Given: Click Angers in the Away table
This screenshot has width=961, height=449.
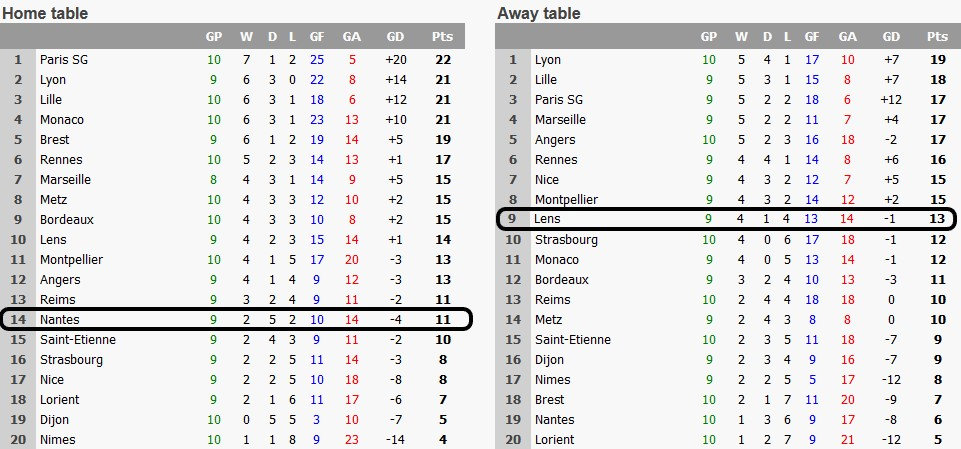Looking at the screenshot, I should pos(555,140).
